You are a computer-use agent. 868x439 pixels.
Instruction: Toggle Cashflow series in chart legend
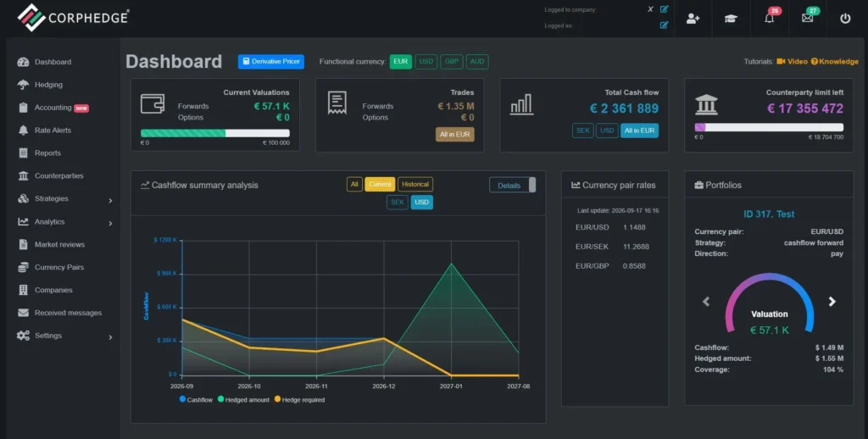click(x=196, y=400)
